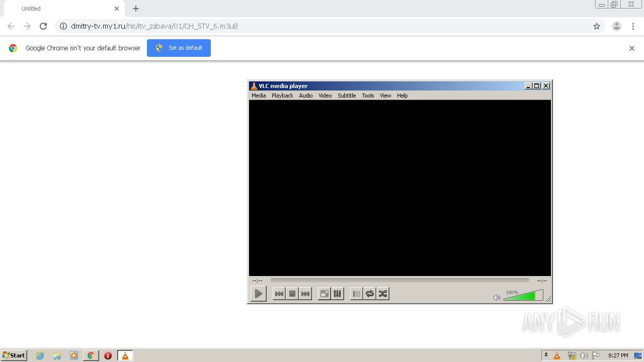The height and width of the screenshot is (362, 644).
Task: Open Action Center flag icon
Action: (x=596, y=355)
